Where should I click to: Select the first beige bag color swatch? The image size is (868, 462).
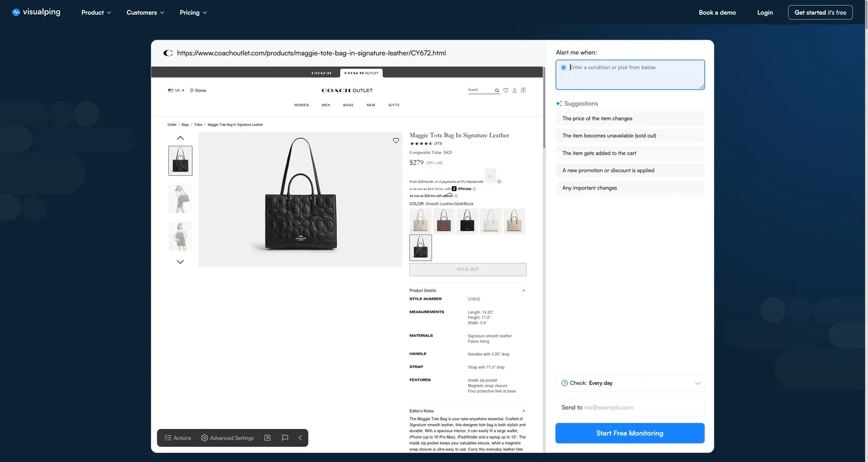[420, 221]
